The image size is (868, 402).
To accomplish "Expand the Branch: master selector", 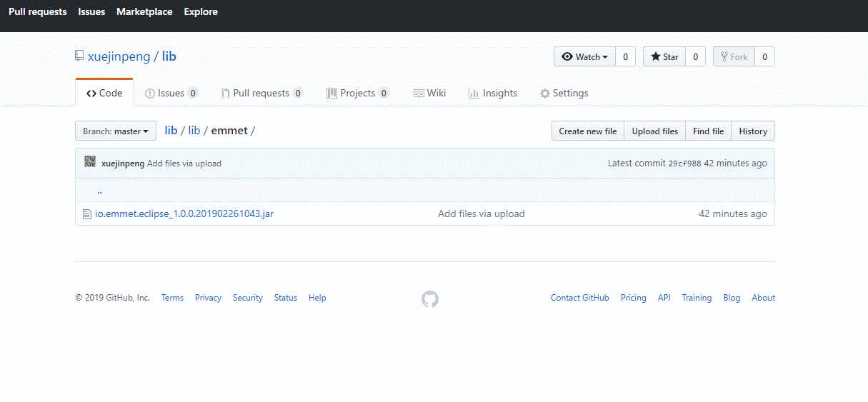I will coord(116,131).
